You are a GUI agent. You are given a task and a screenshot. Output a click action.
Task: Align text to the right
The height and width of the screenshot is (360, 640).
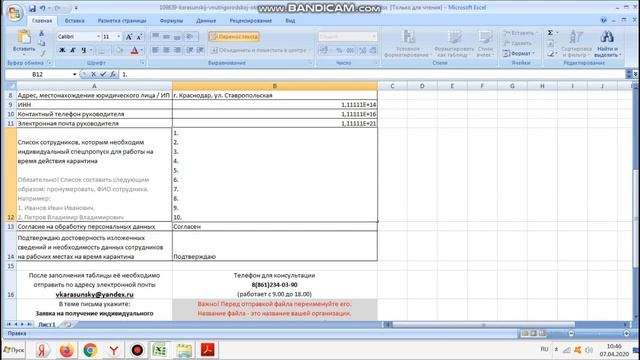(x=177, y=50)
